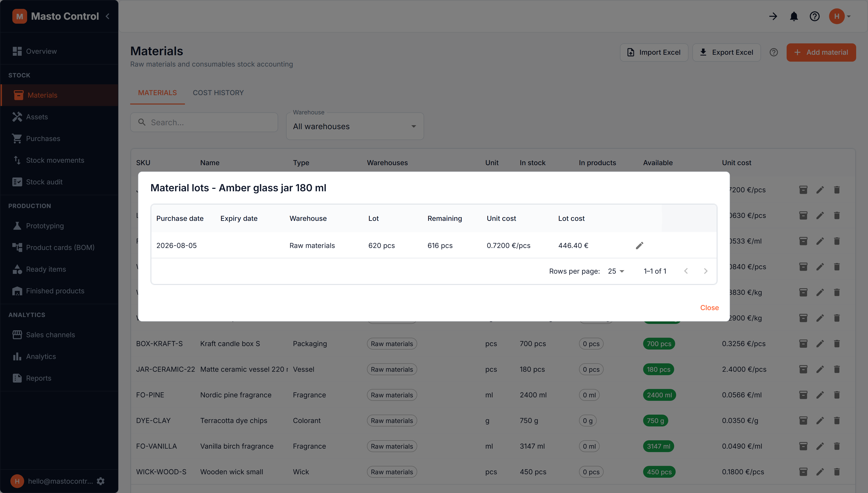The width and height of the screenshot is (868, 493).
Task: View lots for Vanilla birch fragrance
Action: 803,446
